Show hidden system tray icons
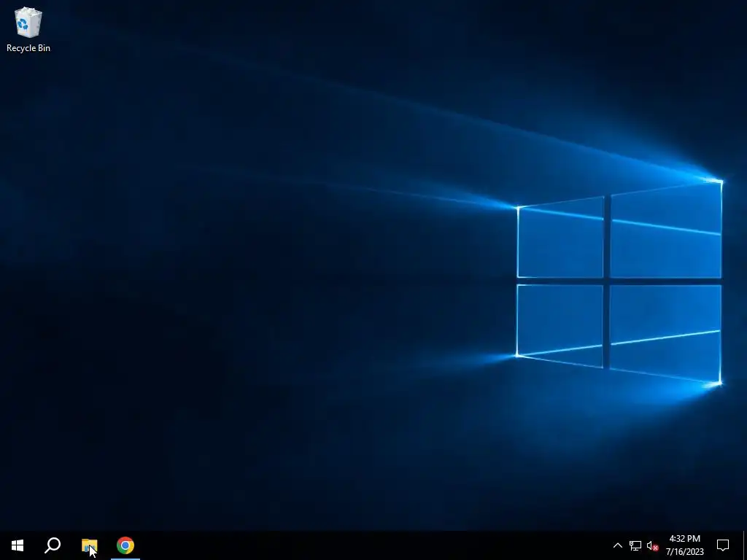This screenshot has width=747, height=560. click(x=617, y=545)
